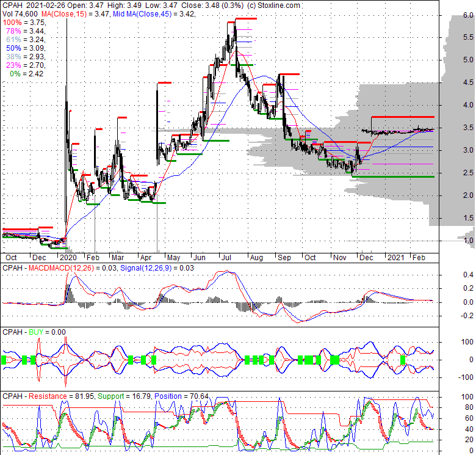Click the MA(Close,15) = 3.47 legend
476x455 pixels.
click(75, 14)
